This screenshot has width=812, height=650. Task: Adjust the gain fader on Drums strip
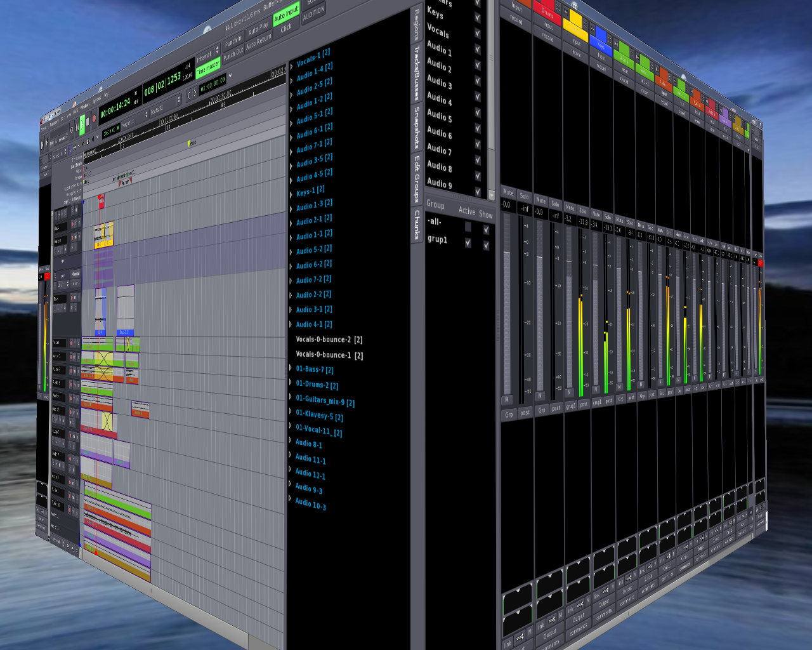click(540, 305)
